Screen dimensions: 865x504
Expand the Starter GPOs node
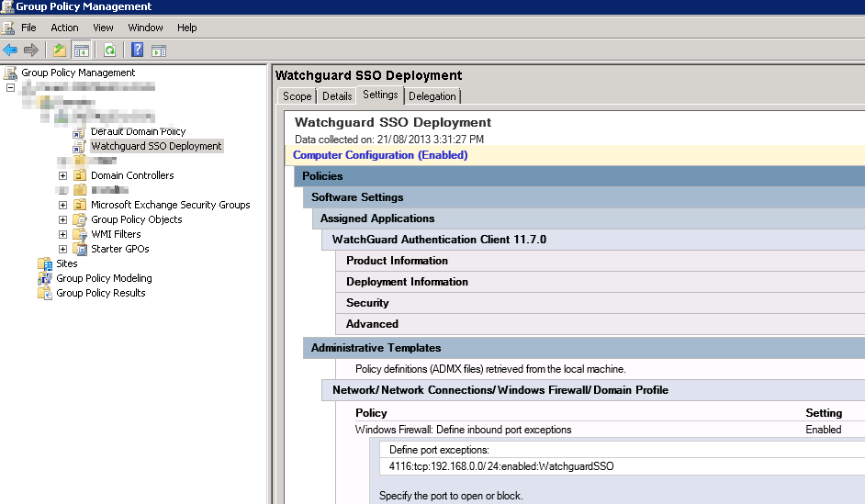click(62, 249)
